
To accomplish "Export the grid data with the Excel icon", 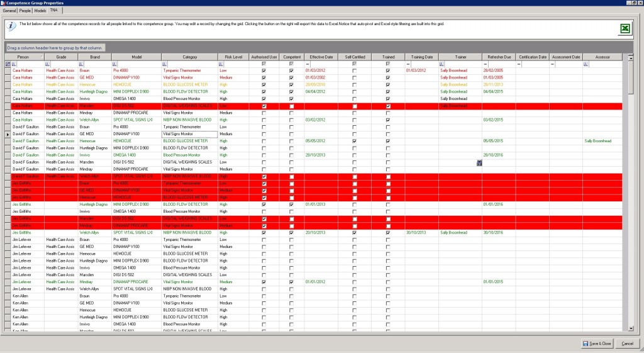I will point(625,28).
